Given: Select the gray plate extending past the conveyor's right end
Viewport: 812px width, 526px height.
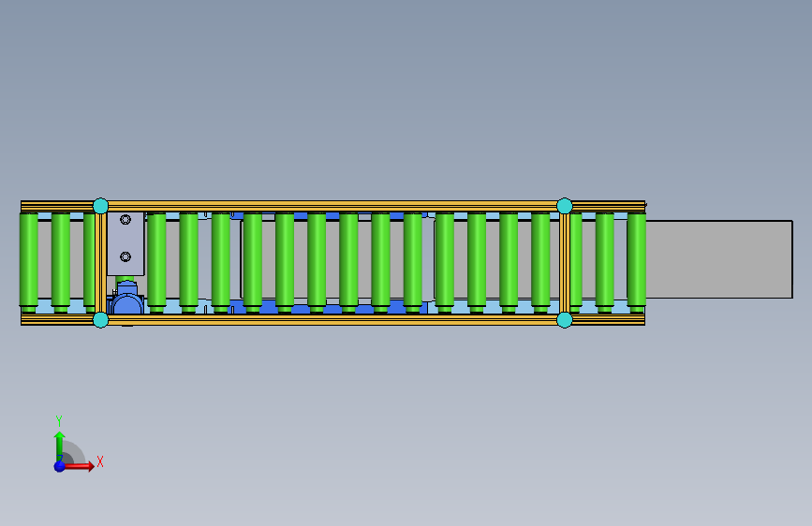Looking at the screenshot, I should (719, 259).
